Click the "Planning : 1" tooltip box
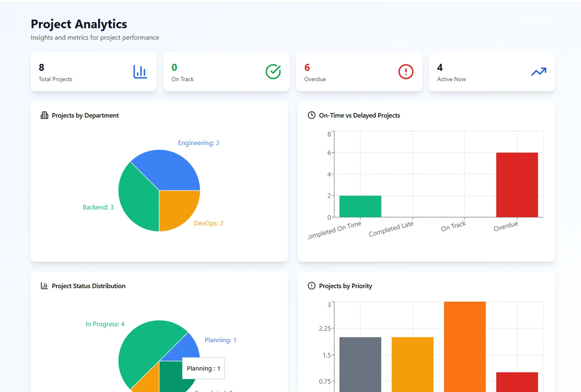This screenshot has width=581, height=392. coord(204,368)
